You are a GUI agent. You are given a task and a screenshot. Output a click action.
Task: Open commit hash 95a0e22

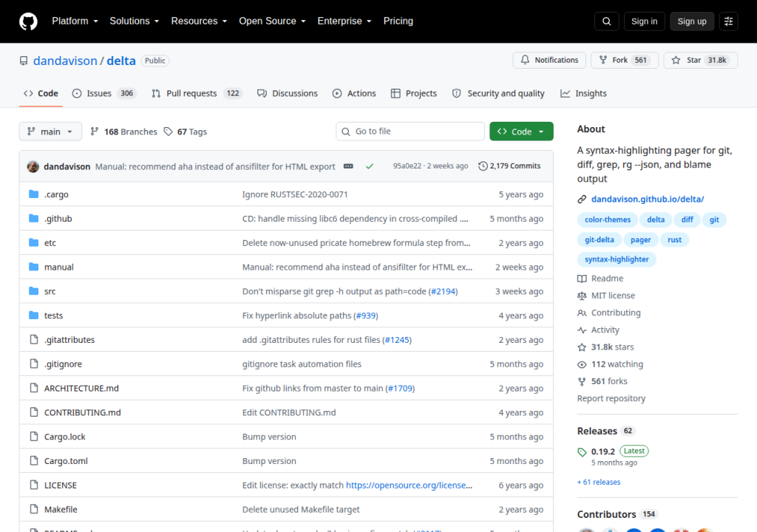[407, 166]
